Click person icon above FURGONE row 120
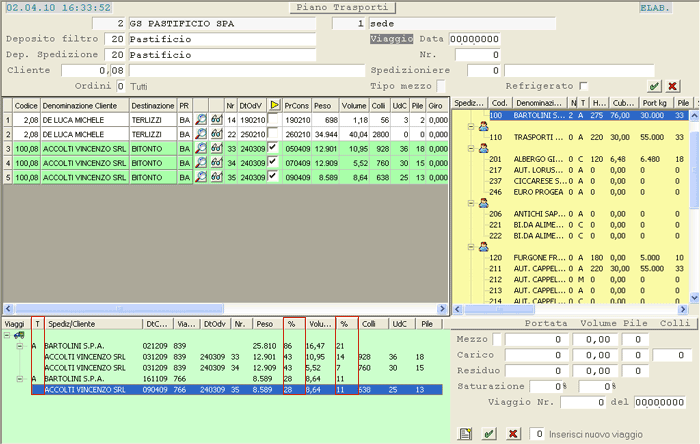This screenshot has width=700, height=444. click(x=483, y=247)
